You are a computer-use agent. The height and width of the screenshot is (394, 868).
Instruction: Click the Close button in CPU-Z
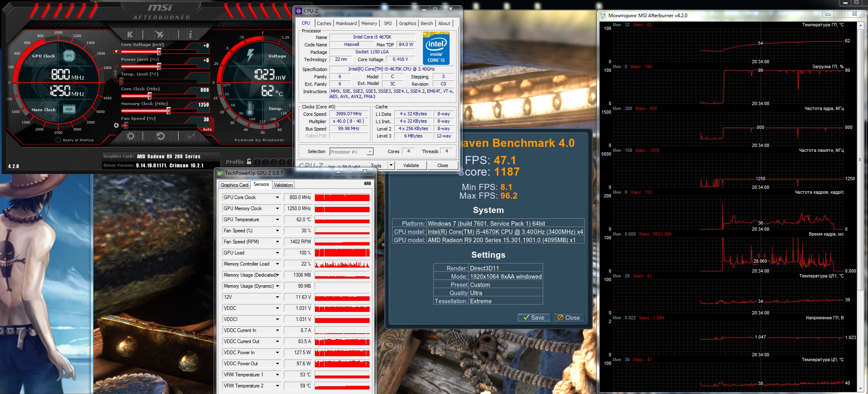point(443,165)
